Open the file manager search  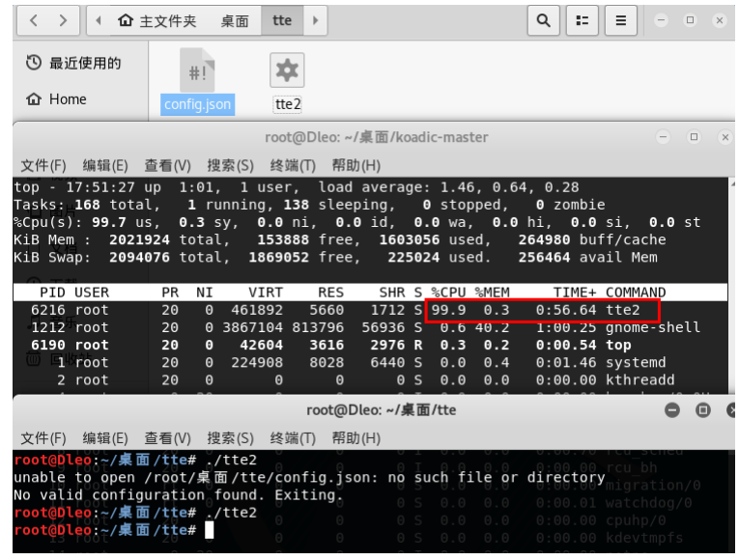coord(545,20)
